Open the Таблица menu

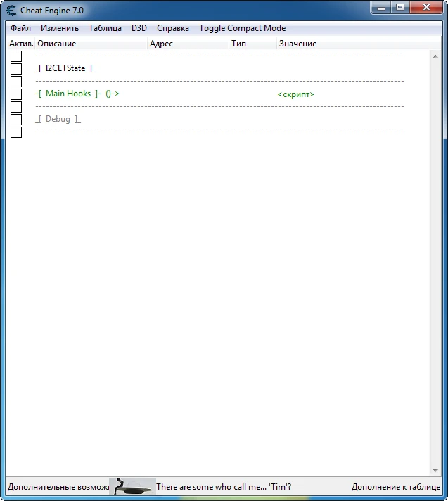[105, 28]
